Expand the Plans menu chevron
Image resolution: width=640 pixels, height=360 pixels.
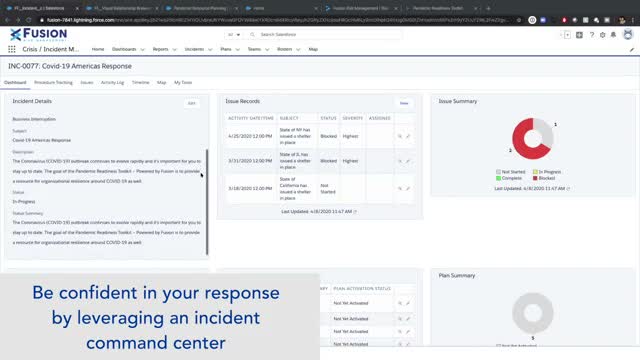point(238,50)
